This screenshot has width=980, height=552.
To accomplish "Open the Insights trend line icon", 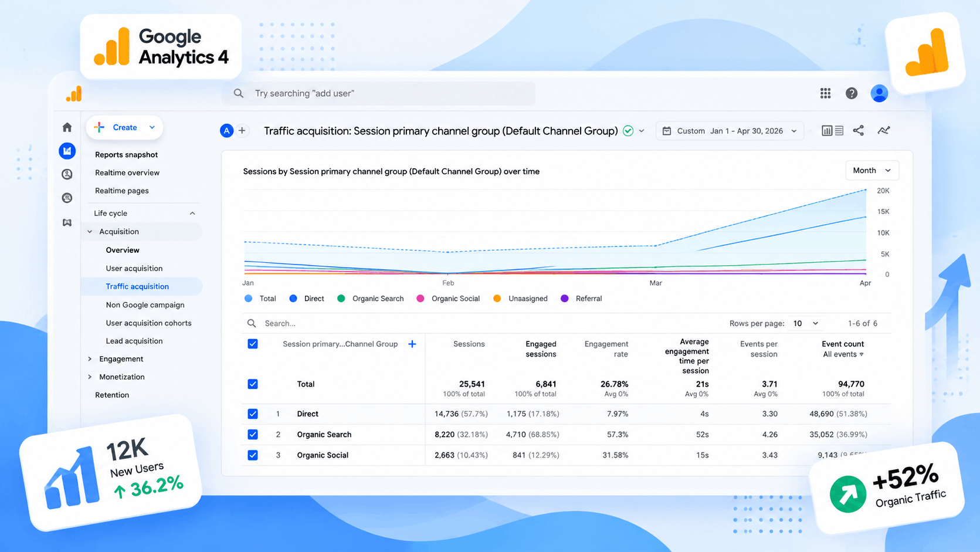I will point(884,131).
